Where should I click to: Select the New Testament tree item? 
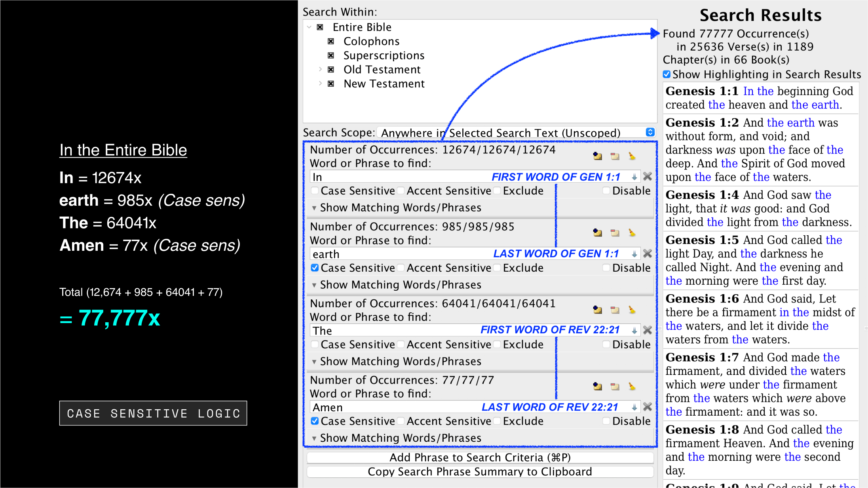coord(384,84)
